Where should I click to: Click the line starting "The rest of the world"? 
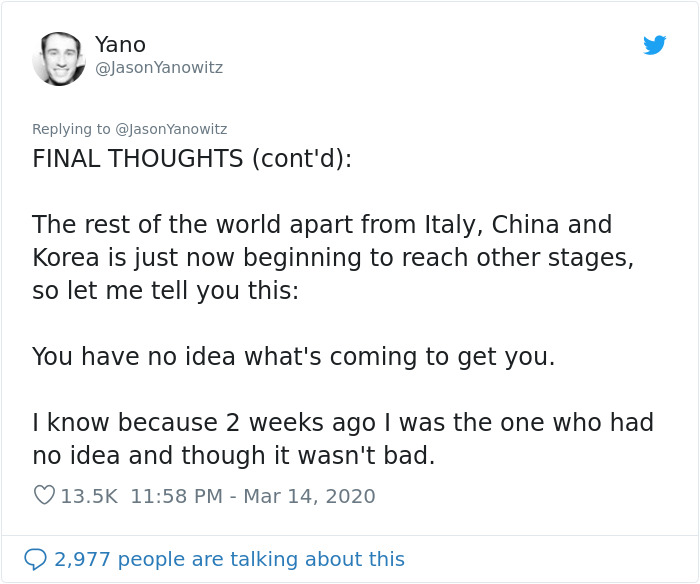click(322, 225)
